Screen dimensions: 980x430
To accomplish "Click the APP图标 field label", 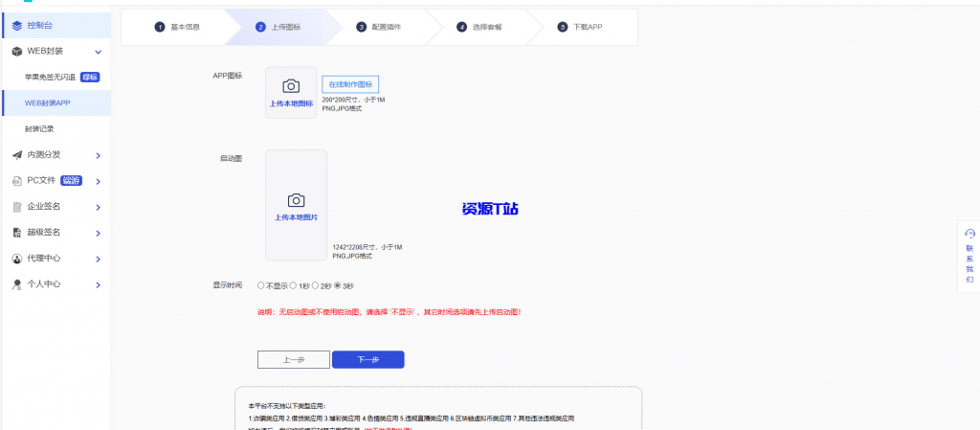I will click(x=228, y=76).
